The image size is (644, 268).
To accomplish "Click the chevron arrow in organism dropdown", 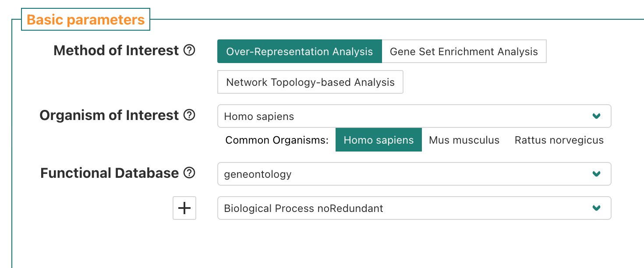I will 596,116.
